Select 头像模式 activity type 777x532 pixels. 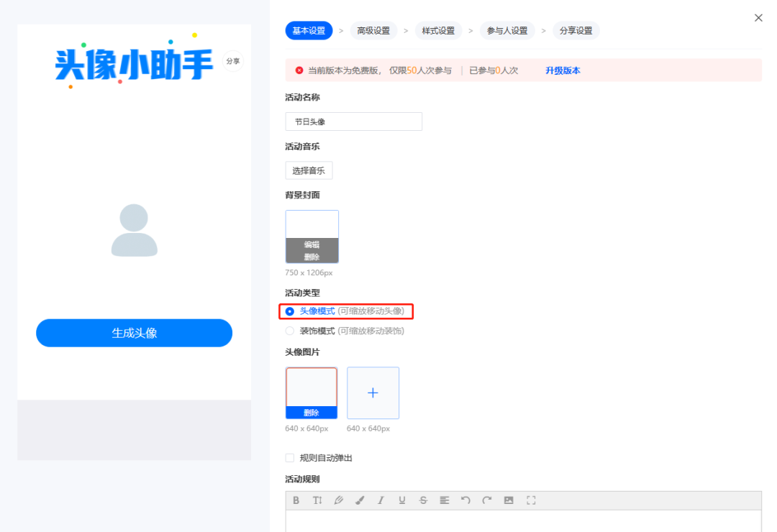pos(290,311)
